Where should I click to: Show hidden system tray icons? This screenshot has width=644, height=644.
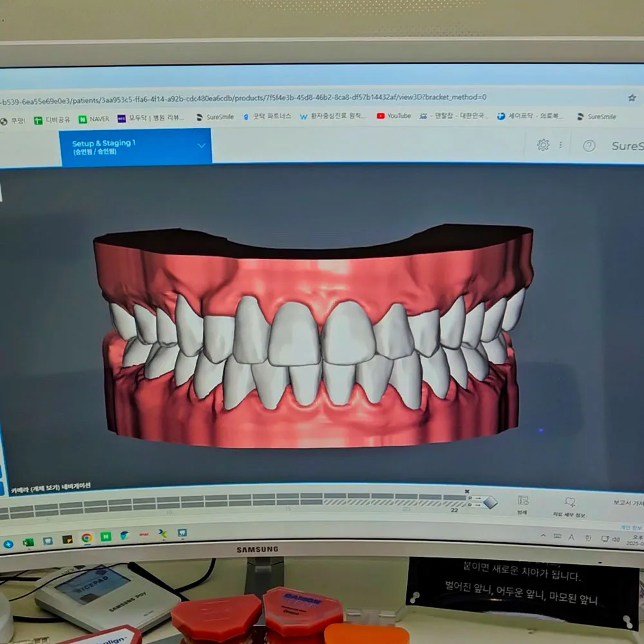coord(543,536)
